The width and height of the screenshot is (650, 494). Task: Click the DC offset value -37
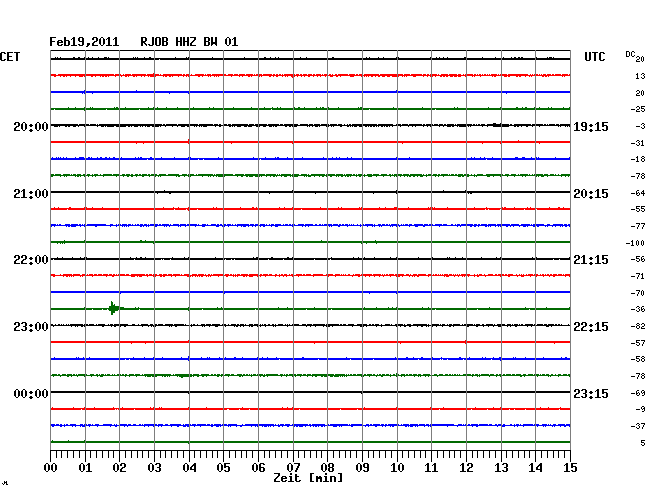(x=638, y=426)
